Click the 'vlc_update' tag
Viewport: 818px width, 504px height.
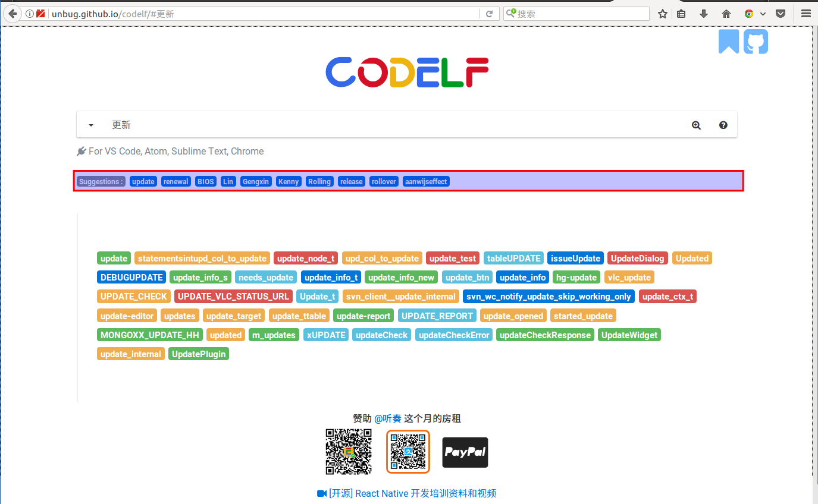(x=629, y=277)
